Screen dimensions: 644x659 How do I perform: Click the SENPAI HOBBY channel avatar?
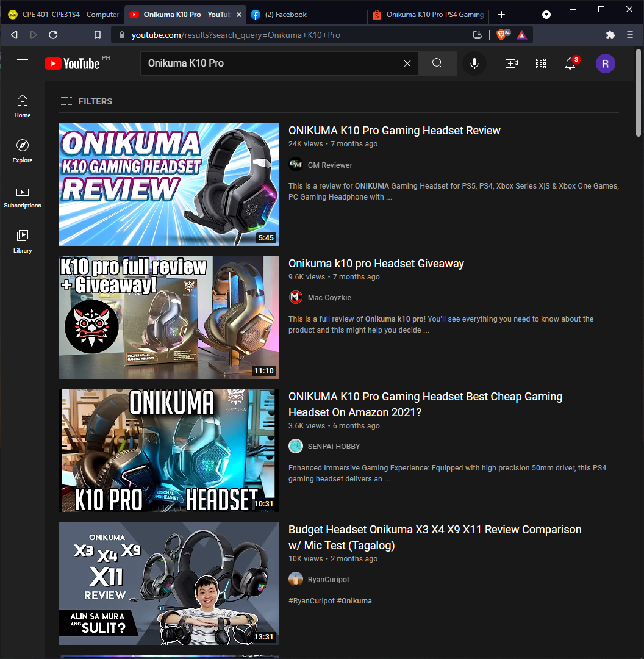pos(296,446)
